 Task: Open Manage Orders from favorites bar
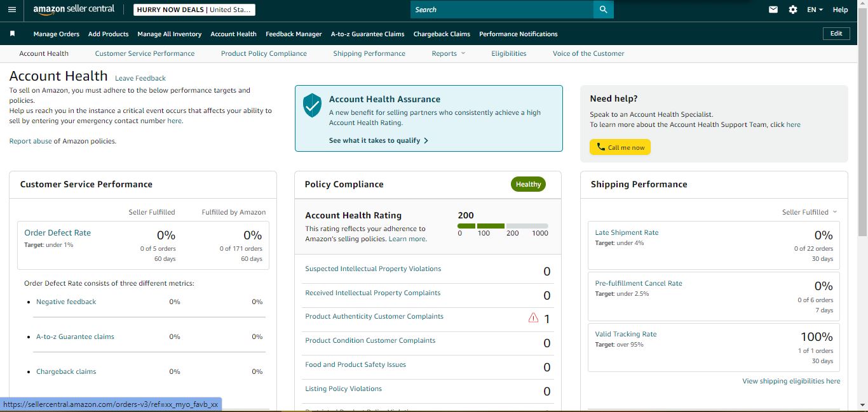click(x=57, y=34)
